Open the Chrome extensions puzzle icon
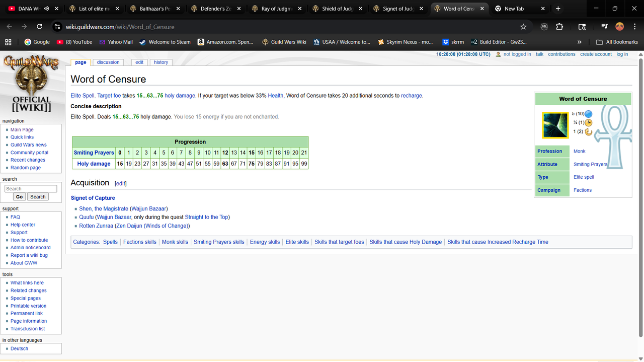644x362 pixels. [x=559, y=27]
